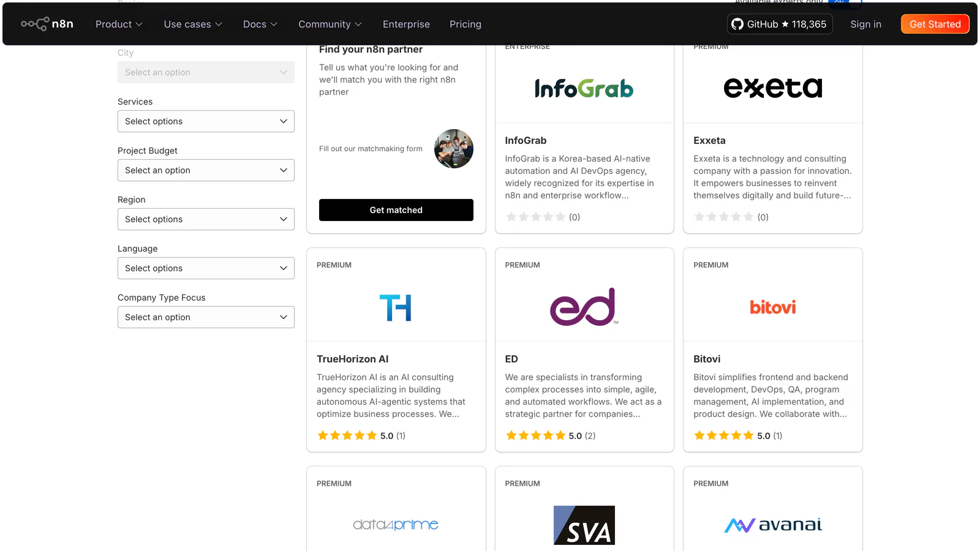Click the InfoGrab logo image
980x551 pixels.
pyautogui.click(x=584, y=89)
